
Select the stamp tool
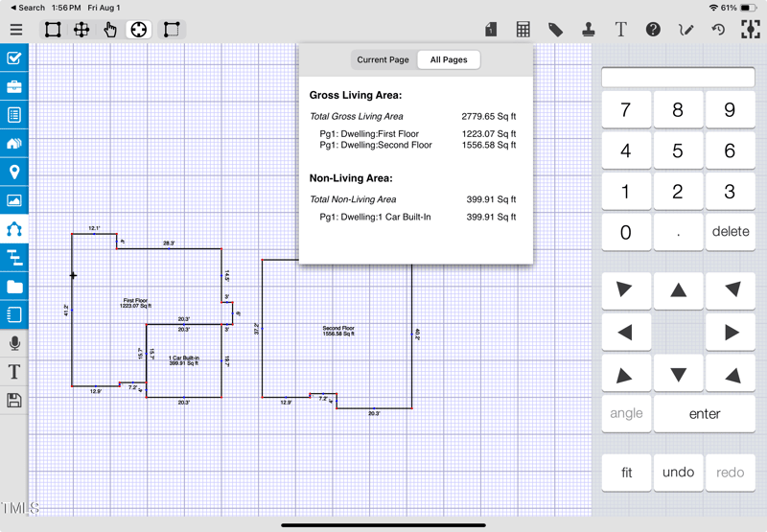tap(588, 30)
